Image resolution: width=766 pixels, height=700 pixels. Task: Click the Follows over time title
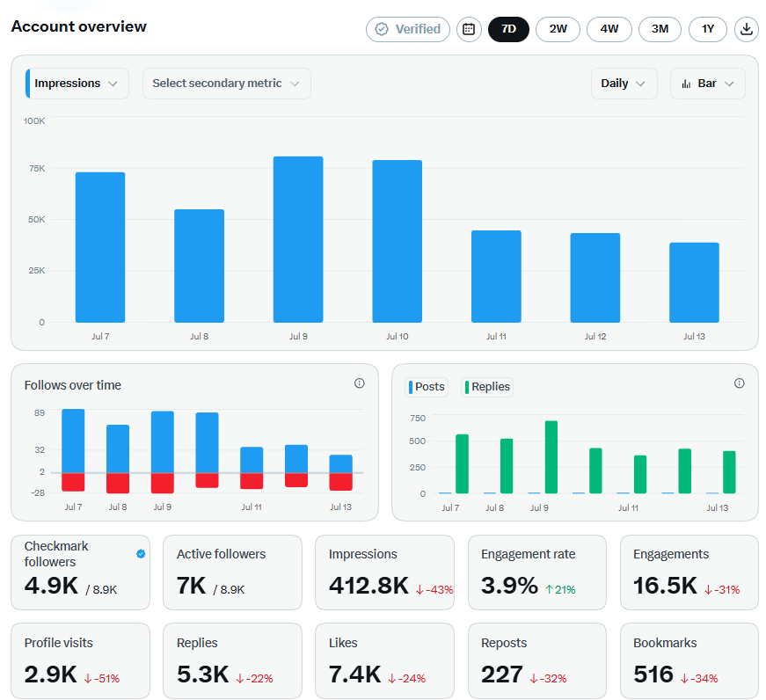(73, 385)
